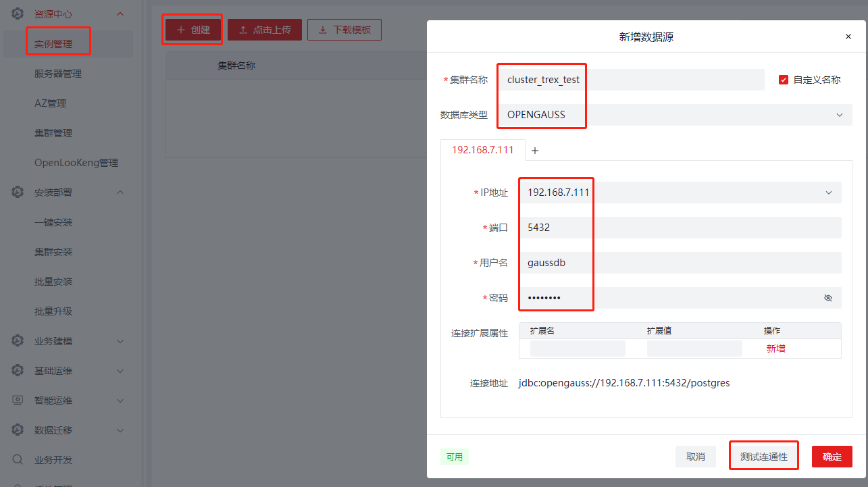Switch to the 192.168.7.111 tab
The width and height of the screenshot is (868, 487).
[482, 150]
